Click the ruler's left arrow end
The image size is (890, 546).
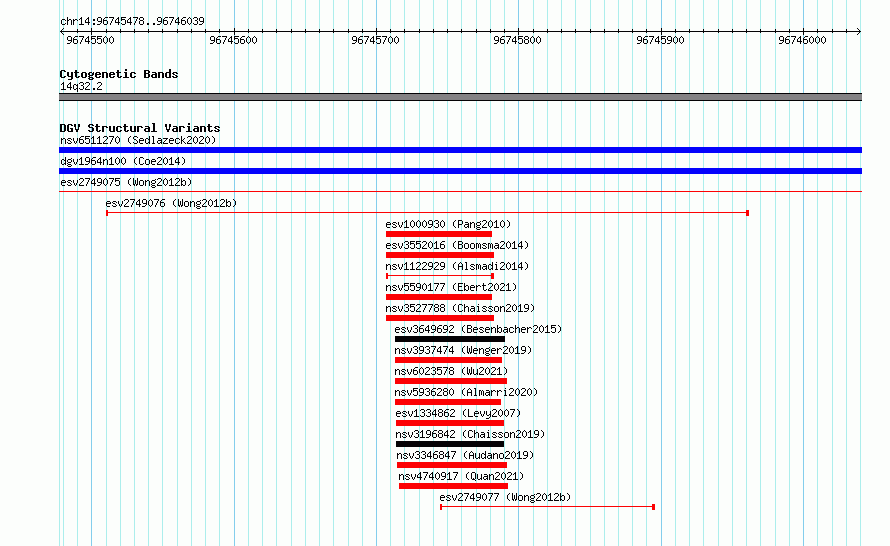coord(62,32)
